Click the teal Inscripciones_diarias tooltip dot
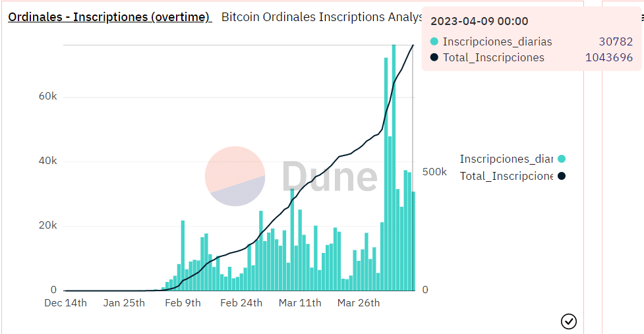 pos(434,42)
